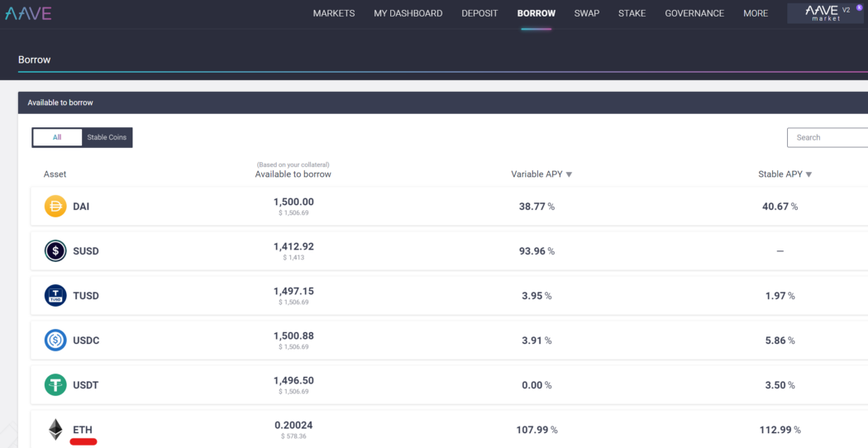868x448 pixels.
Task: Click SUSD dollar value $ 1,413
Action: coord(293,258)
